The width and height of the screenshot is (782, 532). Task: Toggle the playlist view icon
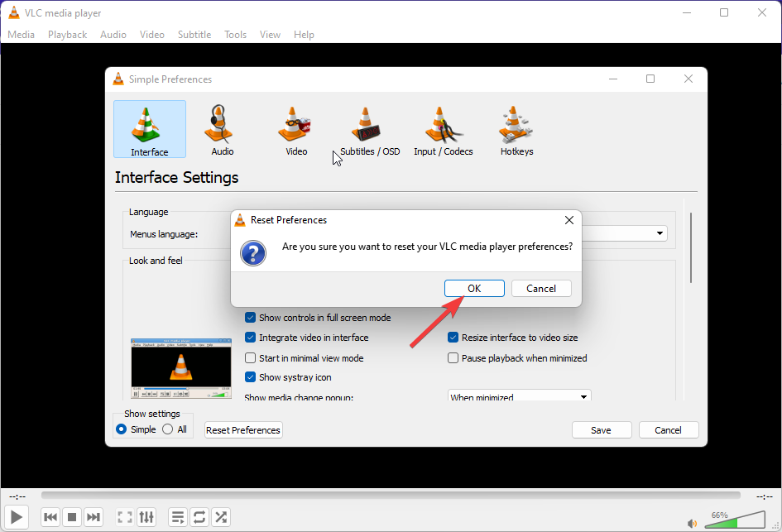pyautogui.click(x=178, y=517)
